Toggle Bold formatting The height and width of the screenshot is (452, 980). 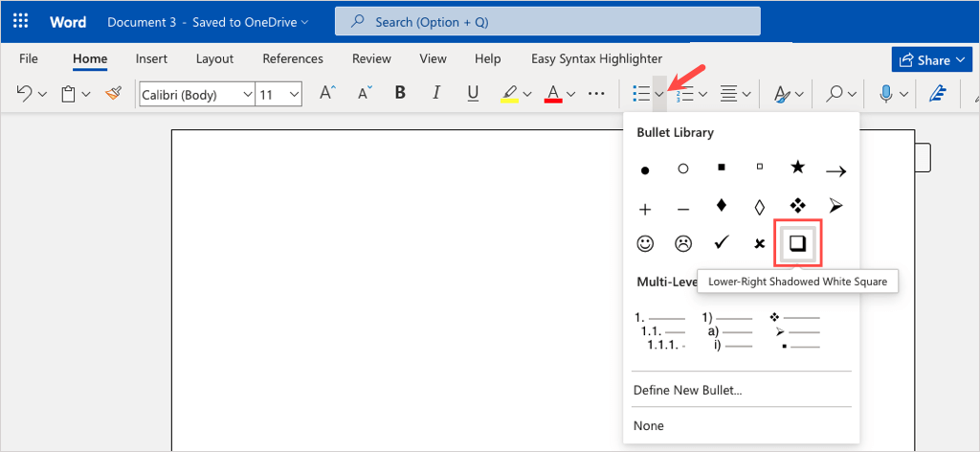coord(400,94)
